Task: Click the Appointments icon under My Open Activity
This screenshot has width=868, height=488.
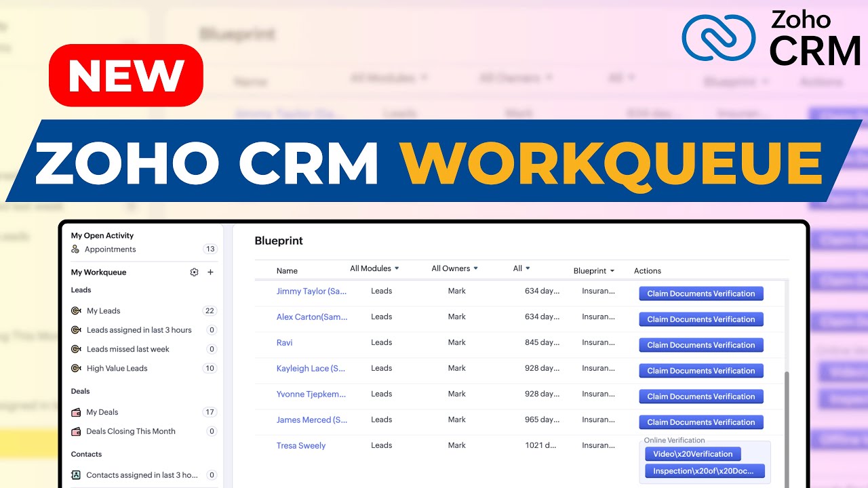Action: tap(75, 249)
